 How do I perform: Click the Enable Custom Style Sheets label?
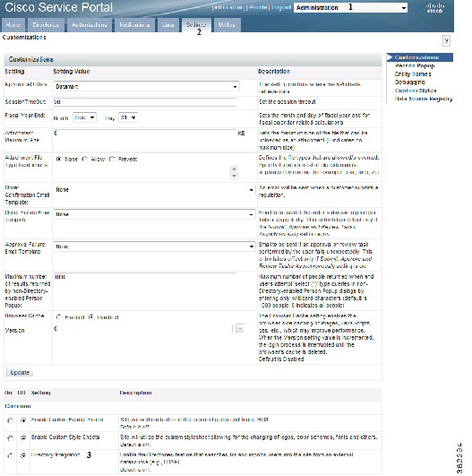point(65,437)
